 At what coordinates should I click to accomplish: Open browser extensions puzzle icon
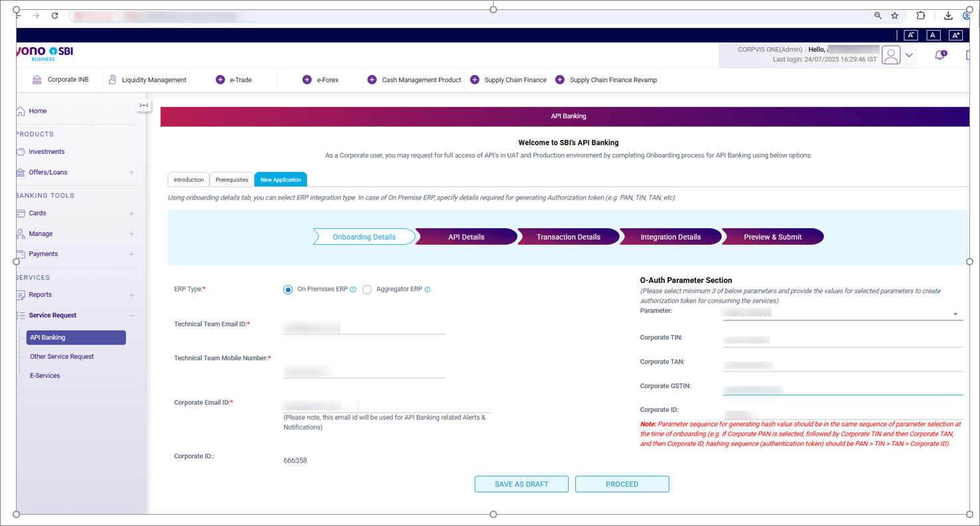click(x=921, y=15)
